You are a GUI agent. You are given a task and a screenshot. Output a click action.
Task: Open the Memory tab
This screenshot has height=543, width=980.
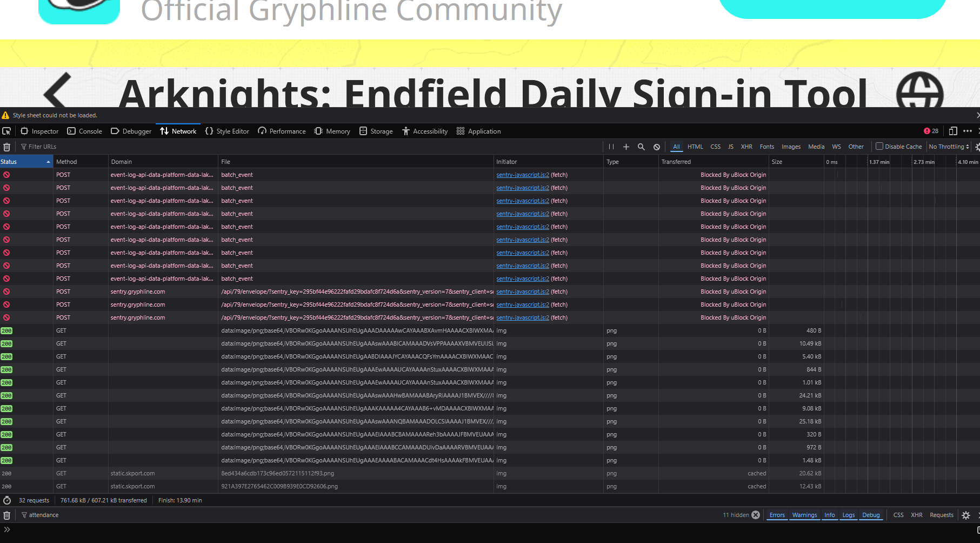point(332,131)
